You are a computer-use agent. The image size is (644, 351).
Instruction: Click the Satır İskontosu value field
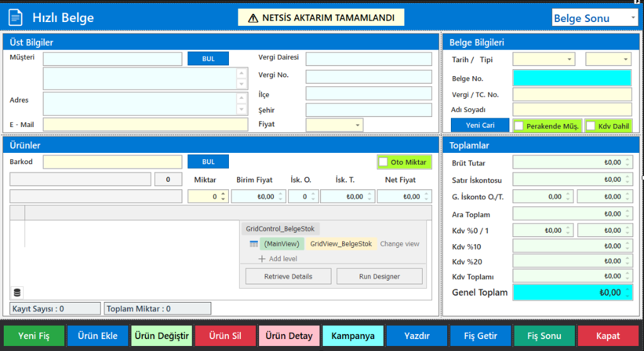[x=572, y=179]
